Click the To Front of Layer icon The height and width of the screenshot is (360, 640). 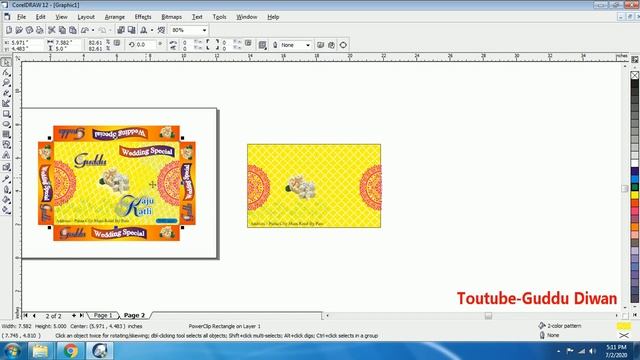(320, 45)
